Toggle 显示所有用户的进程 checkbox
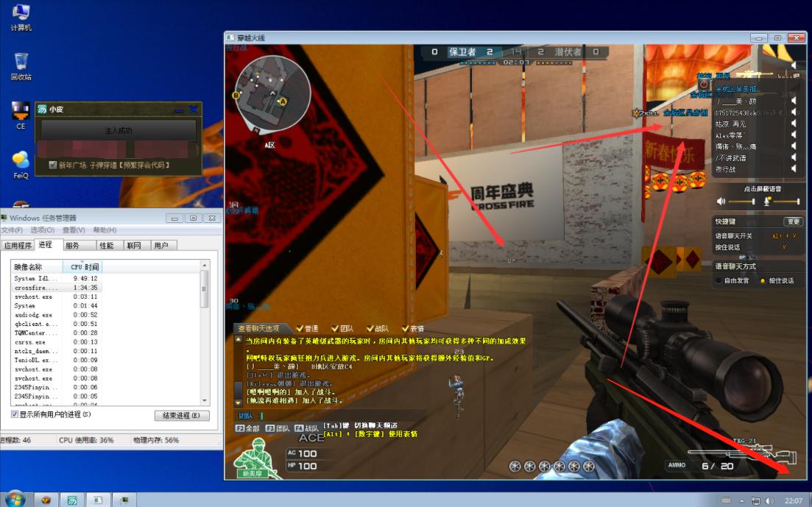This screenshot has height=507, width=812. coord(15,414)
